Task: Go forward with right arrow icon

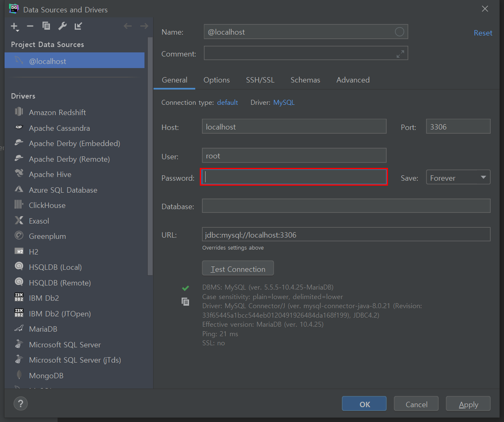Action: (x=144, y=26)
